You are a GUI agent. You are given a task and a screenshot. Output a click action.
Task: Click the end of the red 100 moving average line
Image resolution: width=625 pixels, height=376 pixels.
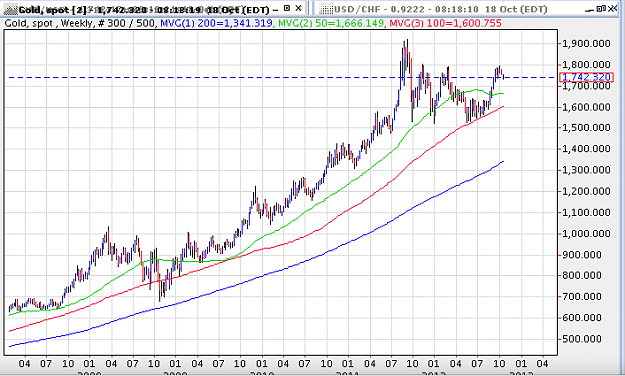click(x=503, y=106)
